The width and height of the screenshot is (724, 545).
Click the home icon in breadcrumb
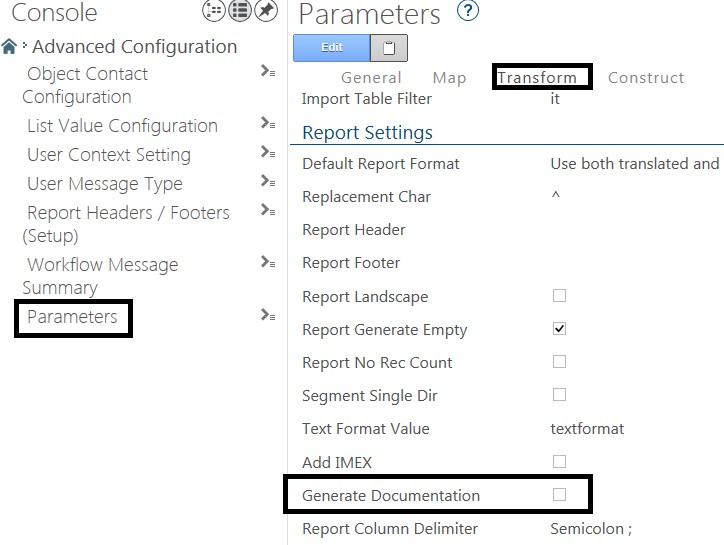point(9,46)
